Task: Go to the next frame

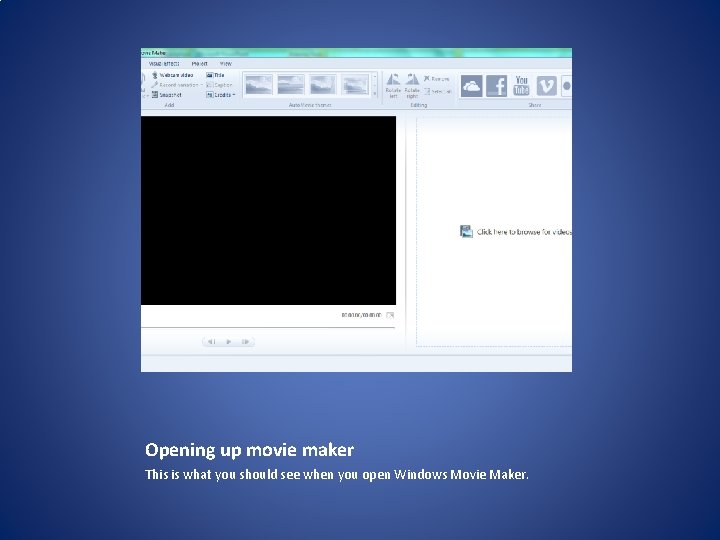Action: pyautogui.click(x=246, y=342)
